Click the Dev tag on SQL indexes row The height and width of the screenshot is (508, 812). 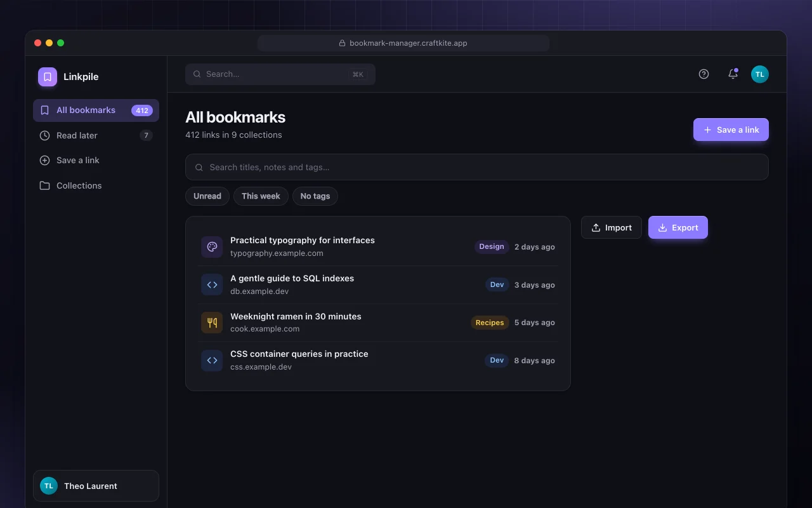[x=497, y=284]
